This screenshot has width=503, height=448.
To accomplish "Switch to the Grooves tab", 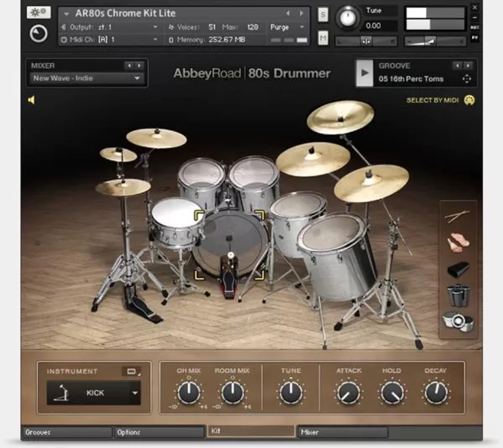I will point(67,432).
